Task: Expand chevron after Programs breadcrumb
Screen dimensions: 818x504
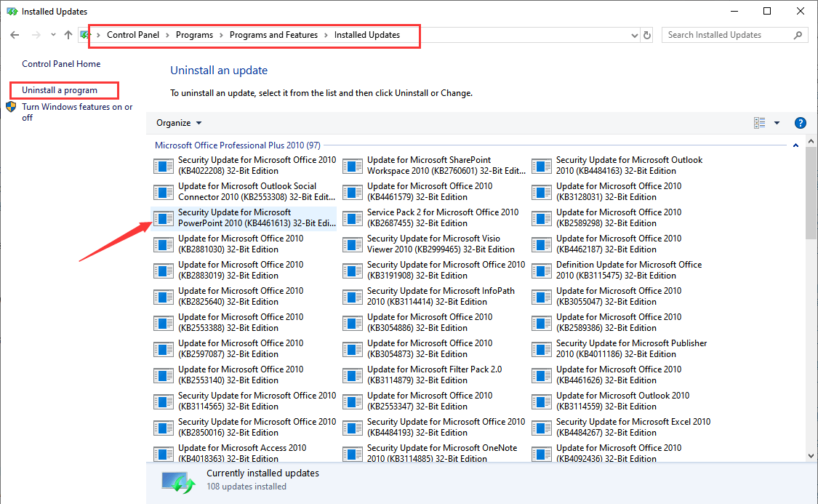Action: (x=221, y=35)
